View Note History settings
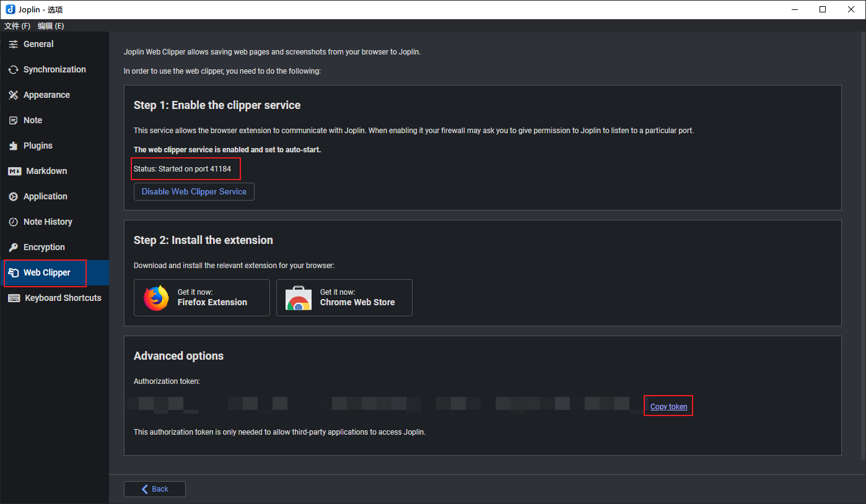Image resolution: width=866 pixels, height=504 pixels. coord(55,222)
